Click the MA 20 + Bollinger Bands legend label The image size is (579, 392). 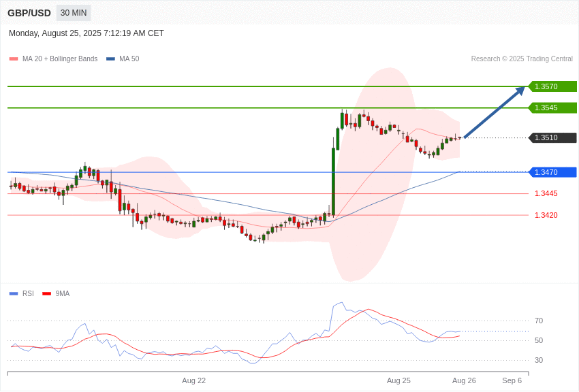[60, 59]
